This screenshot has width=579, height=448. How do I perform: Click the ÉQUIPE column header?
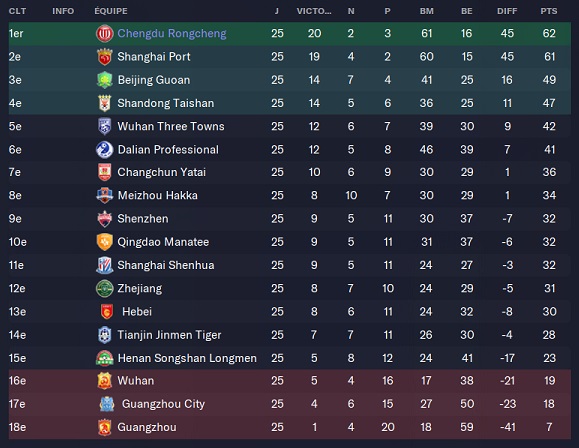coord(111,11)
